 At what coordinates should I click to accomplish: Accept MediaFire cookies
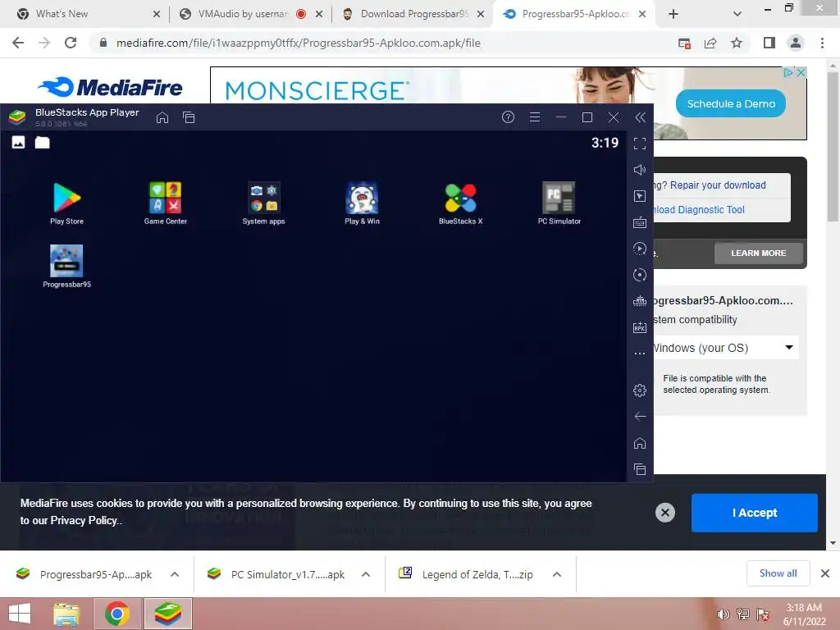click(755, 513)
